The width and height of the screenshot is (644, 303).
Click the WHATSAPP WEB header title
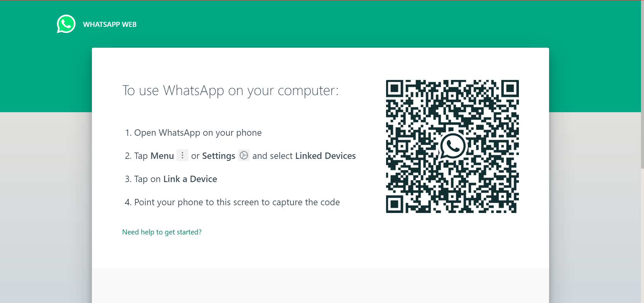[x=110, y=25]
